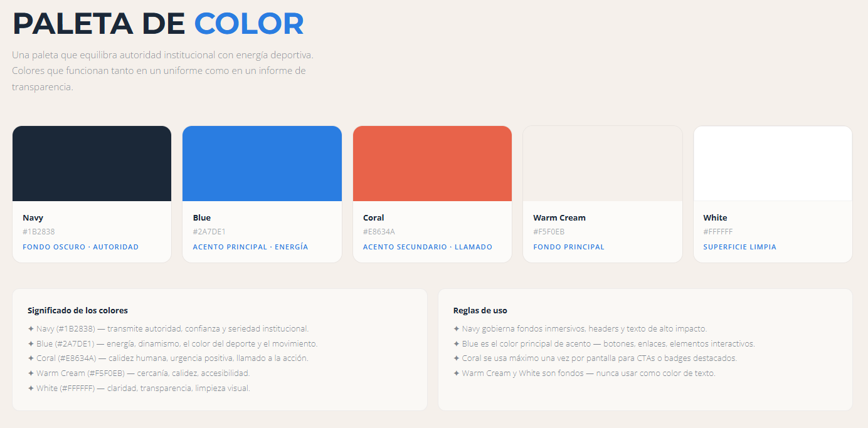
Task: Pick the Coral color swatch
Action: click(432, 164)
